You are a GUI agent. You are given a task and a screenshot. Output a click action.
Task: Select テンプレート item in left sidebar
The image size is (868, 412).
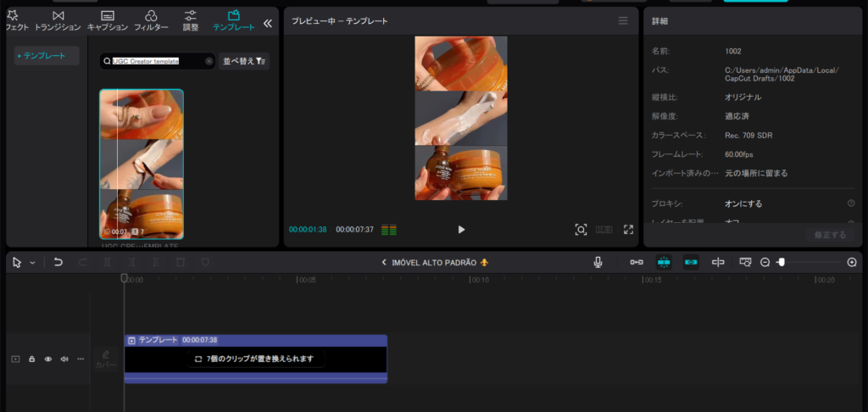(x=47, y=56)
